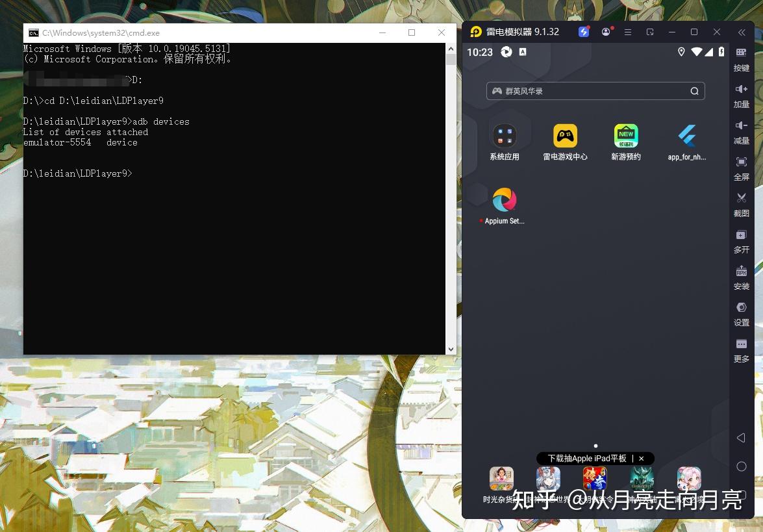Collapse emulator sidebar with double chevron

[741, 32]
